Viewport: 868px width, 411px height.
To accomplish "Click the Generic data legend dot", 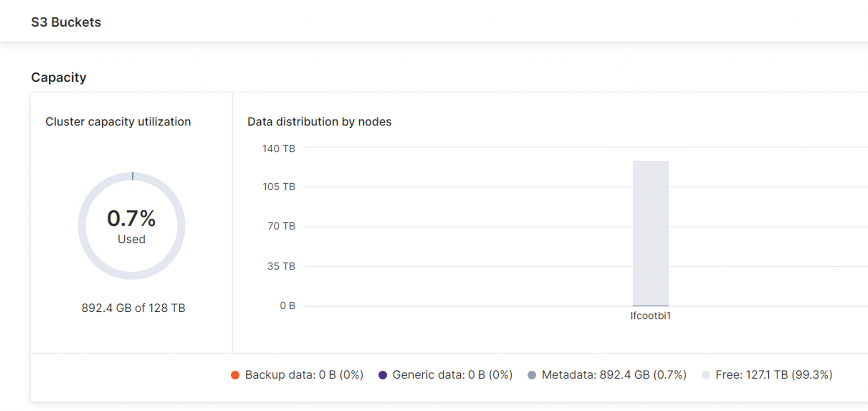I will click(383, 375).
